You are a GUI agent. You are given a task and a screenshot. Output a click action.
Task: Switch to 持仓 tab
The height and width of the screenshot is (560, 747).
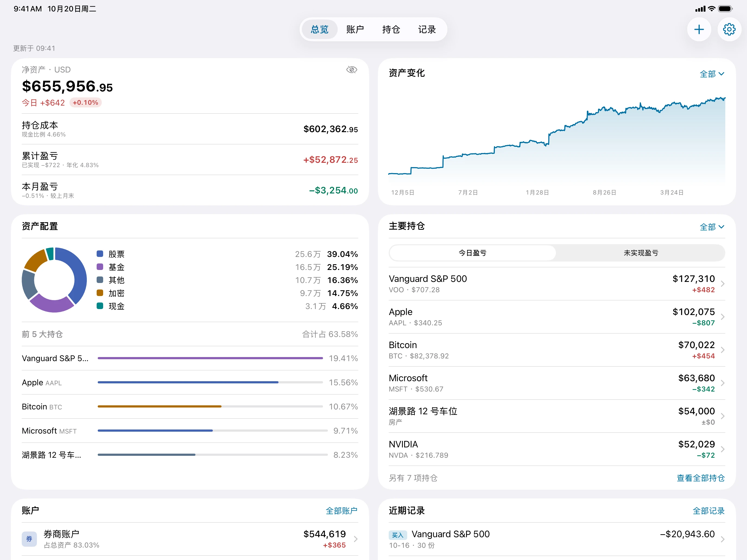[x=391, y=30]
